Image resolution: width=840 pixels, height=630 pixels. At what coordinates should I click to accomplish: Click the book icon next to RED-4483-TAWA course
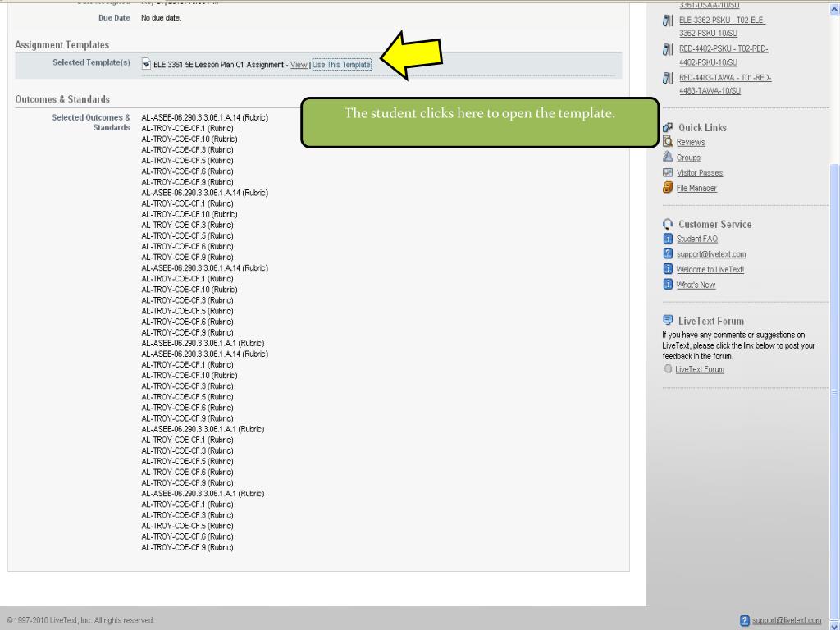click(x=668, y=79)
